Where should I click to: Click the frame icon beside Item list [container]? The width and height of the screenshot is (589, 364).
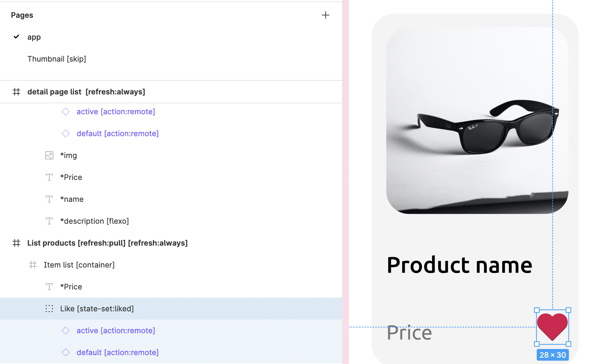point(33,265)
